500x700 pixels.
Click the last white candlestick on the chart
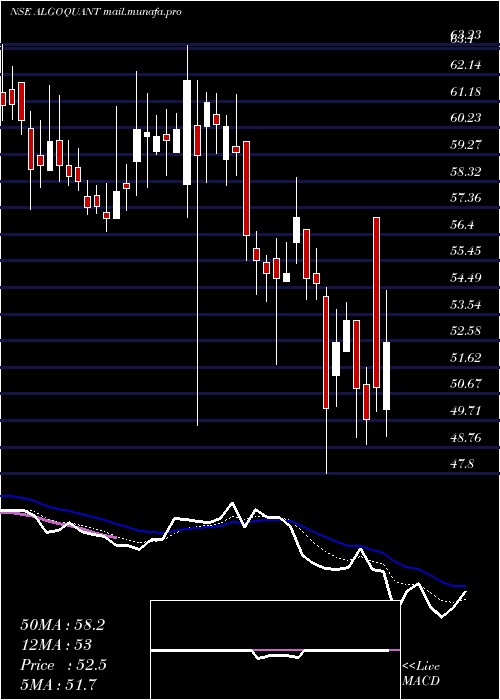(x=387, y=376)
